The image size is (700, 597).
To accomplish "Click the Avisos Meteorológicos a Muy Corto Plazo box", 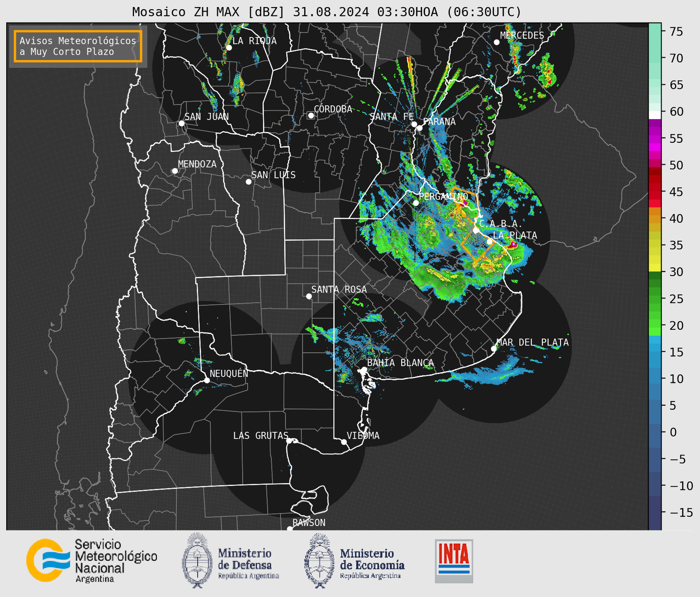I will (78, 46).
